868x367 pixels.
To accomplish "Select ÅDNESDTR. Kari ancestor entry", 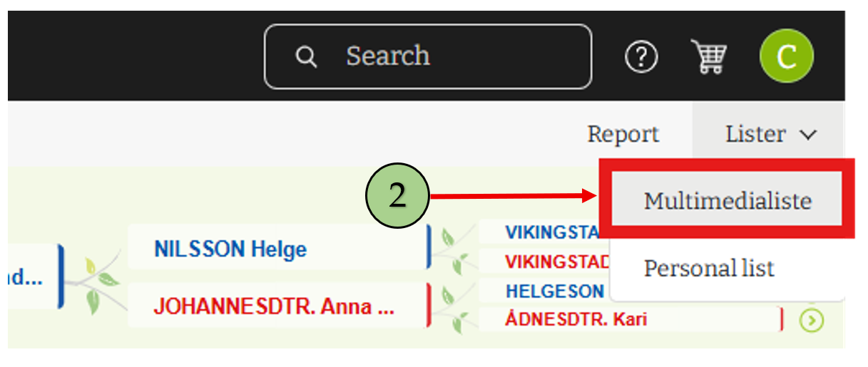I will click(575, 319).
